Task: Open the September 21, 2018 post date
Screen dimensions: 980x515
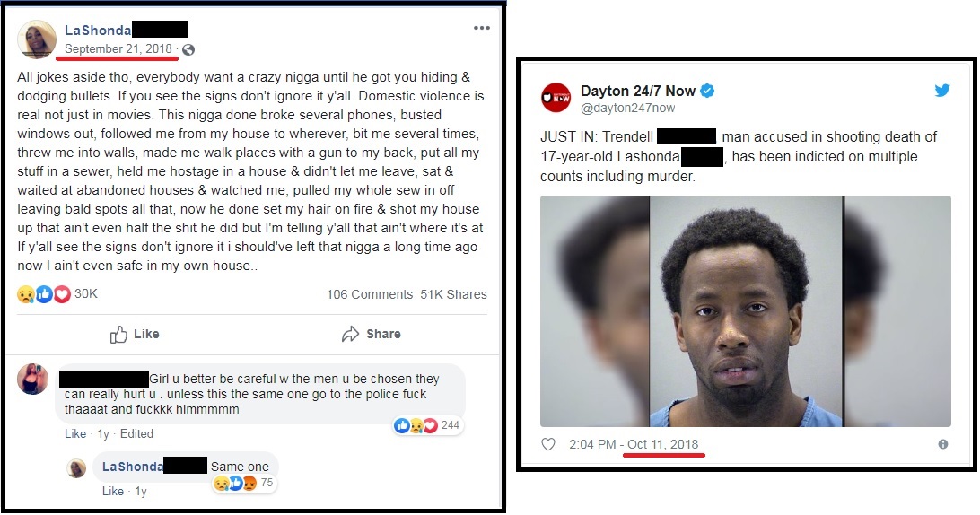Action: click(x=118, y=48)
